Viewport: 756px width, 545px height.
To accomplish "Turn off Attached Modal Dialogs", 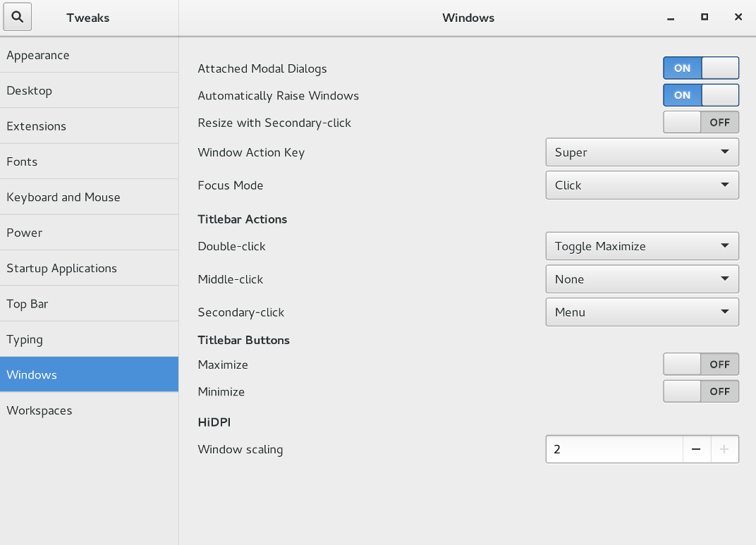I will [x=701, y=68].
